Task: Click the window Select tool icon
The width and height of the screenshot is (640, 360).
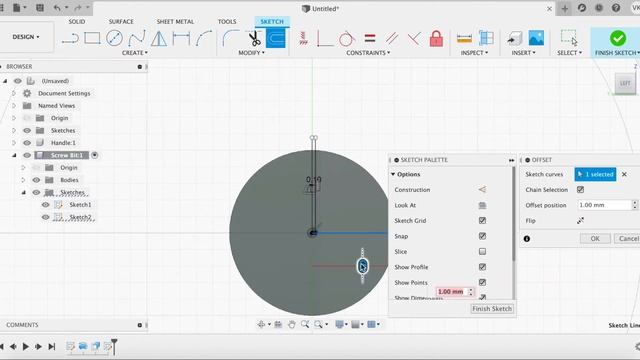Action: [x=569, y=38]
